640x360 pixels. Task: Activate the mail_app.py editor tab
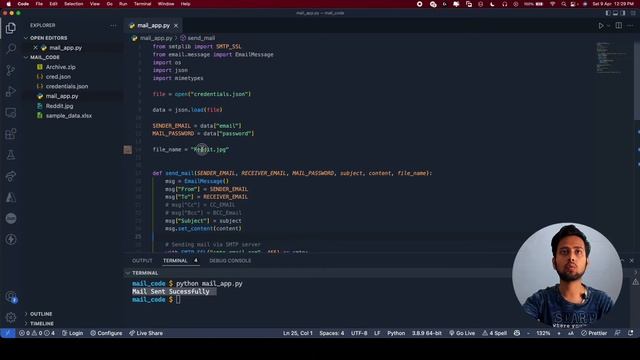(x=153, y=25)
